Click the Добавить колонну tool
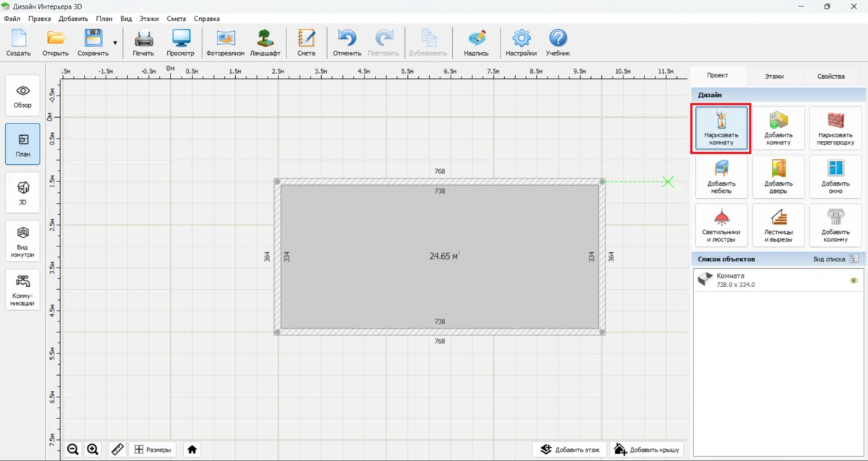 click(835, 225)
